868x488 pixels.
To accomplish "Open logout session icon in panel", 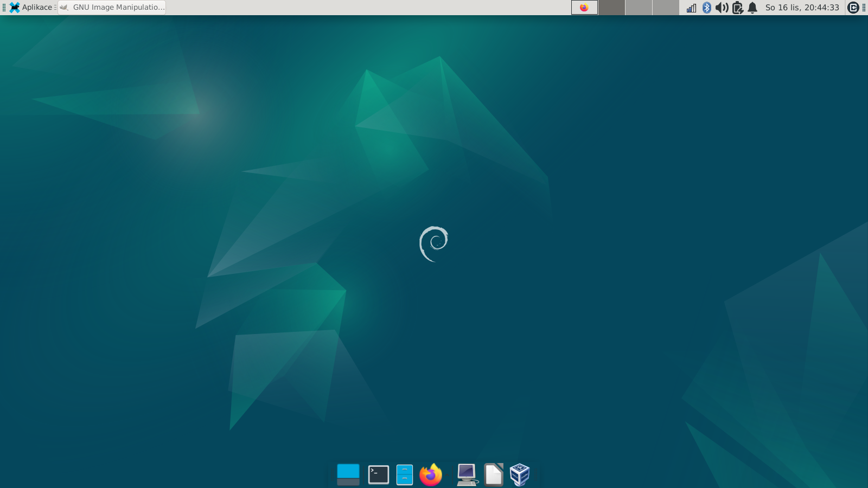I will [x=853, y=8].
